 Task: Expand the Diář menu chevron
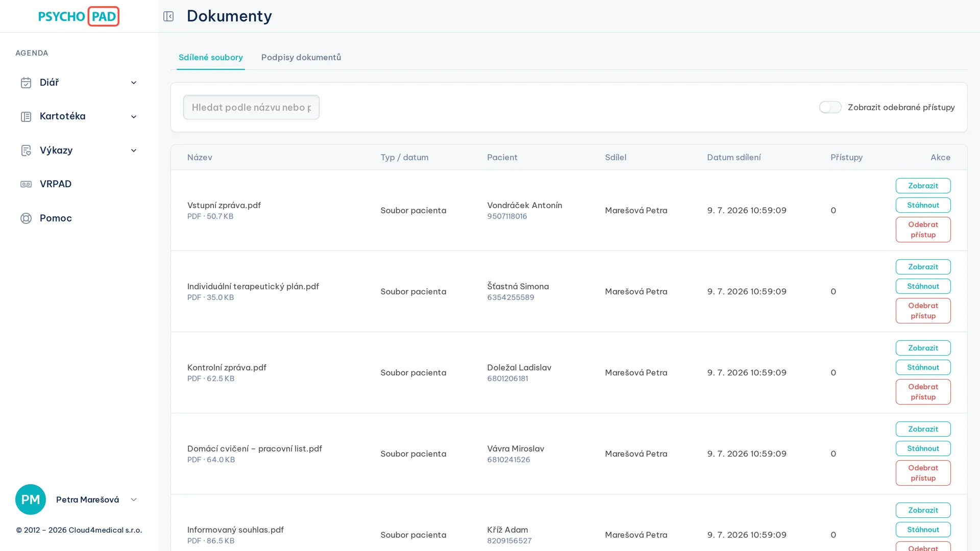[x=134, y=83]
